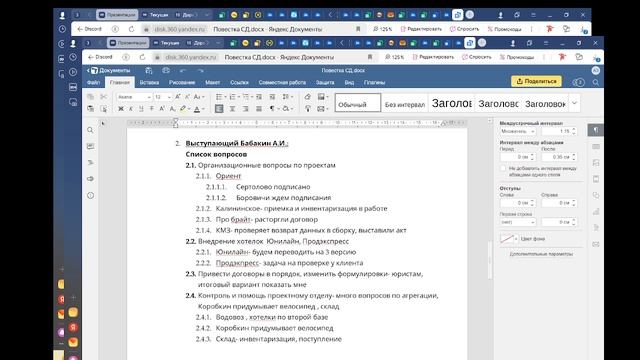Open table settings in the right sidebar
Image resolution: width=640 pixels, height=360 pixels.
point(596,146)
